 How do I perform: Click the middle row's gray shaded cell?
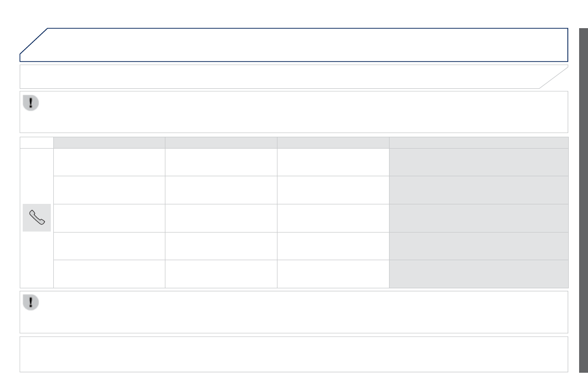point(478,218)
